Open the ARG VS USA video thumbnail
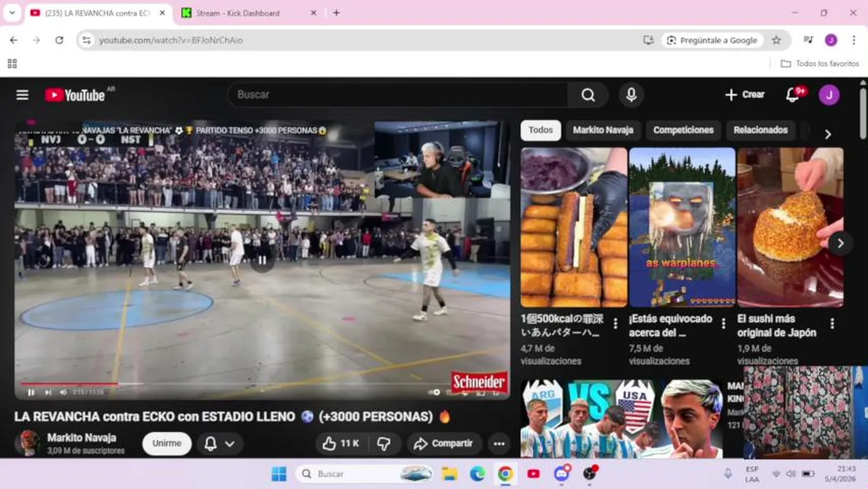This screenshot has height=489, width=868. click(x=621, y=419)
